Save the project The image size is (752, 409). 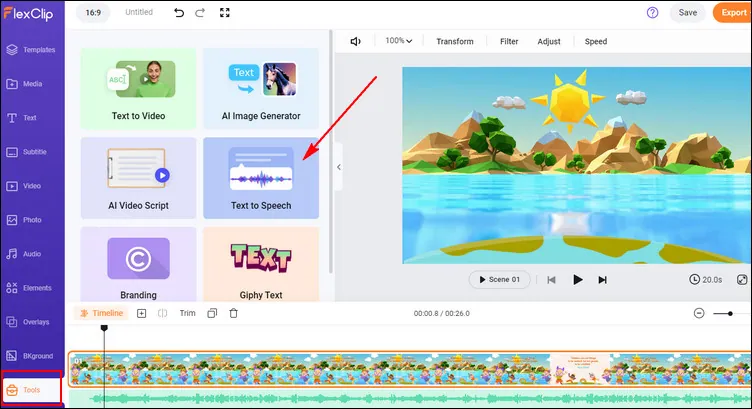click(688, 13)
